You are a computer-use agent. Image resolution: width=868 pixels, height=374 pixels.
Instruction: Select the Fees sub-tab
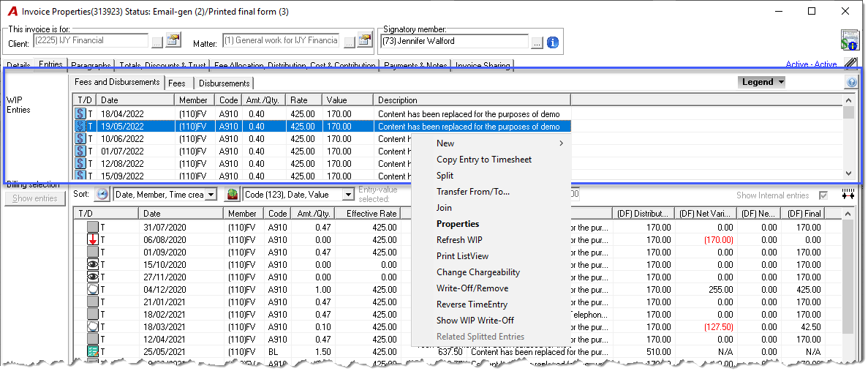[x=177, y=83]
